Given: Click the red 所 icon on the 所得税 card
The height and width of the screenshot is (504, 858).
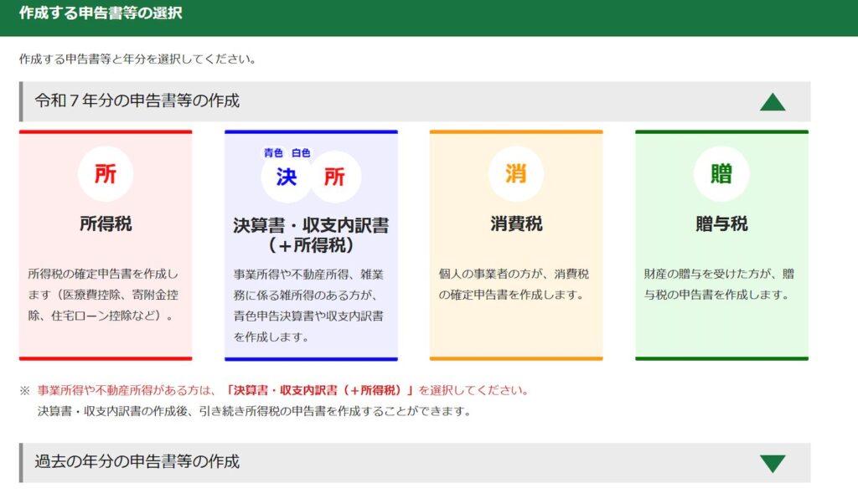Looking at the screenshot, I should pyautogui.click(x=106, y=174).
